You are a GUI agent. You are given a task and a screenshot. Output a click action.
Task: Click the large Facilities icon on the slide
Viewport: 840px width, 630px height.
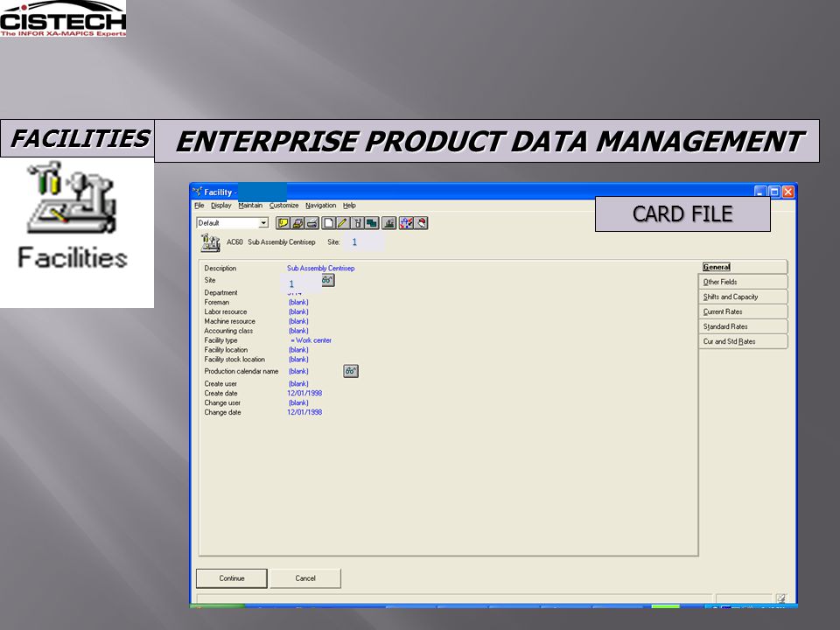point(73,199)
